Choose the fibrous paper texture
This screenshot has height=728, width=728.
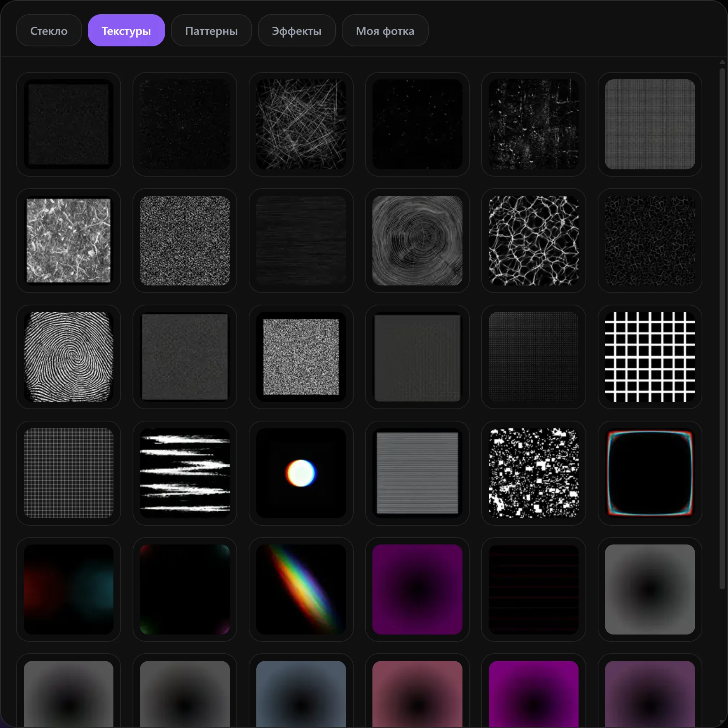(x=69, y=241)
